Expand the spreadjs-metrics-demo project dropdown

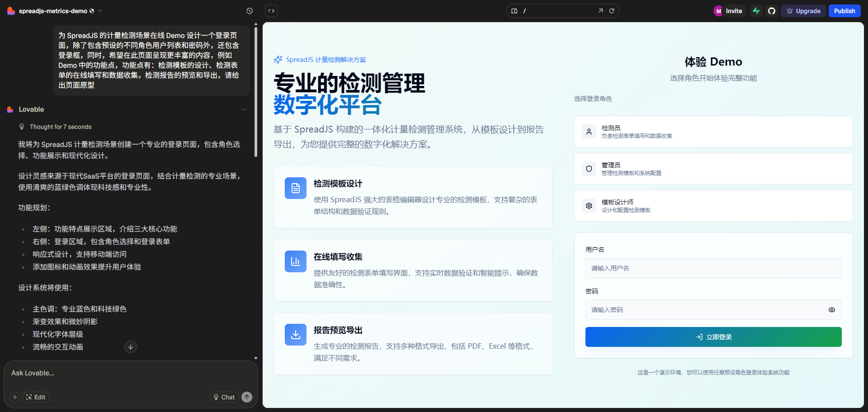tap(100, 11)
